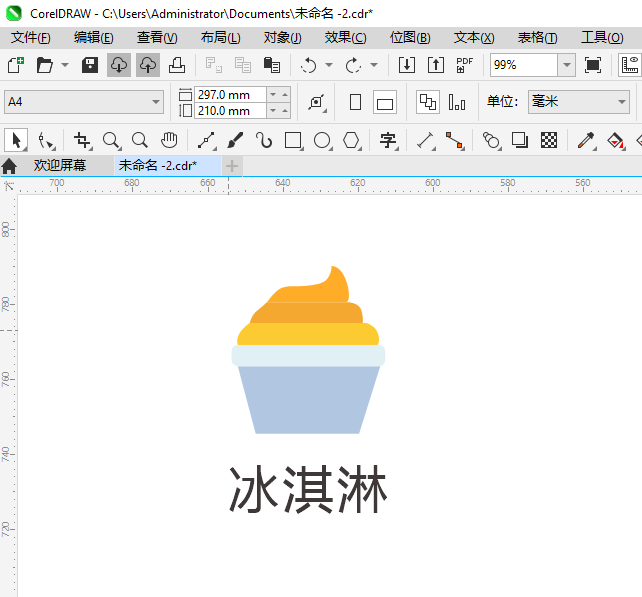Open the redo history dropdown arrow

374,65
